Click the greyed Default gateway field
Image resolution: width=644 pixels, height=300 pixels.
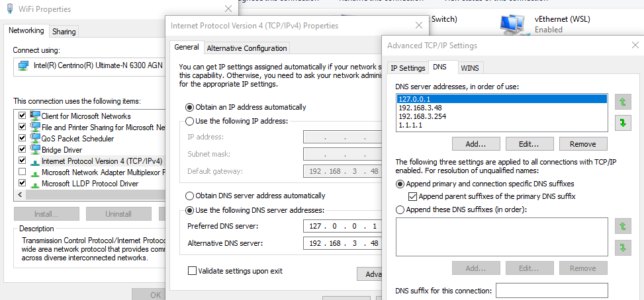tap(343, 171)
